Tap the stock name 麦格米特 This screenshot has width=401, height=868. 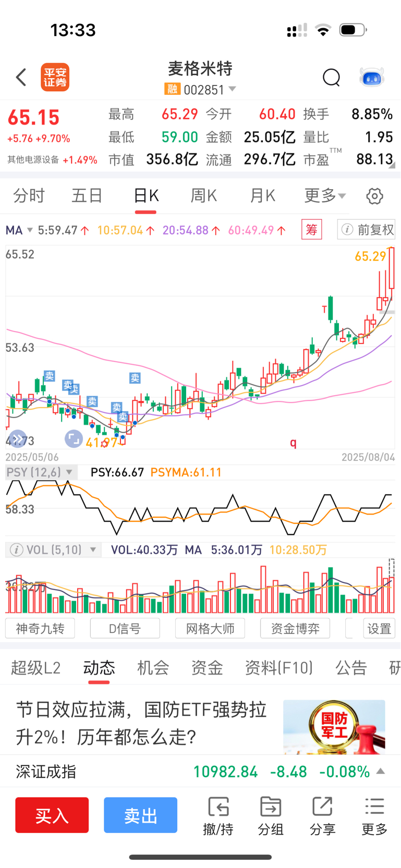coord(200,68)
